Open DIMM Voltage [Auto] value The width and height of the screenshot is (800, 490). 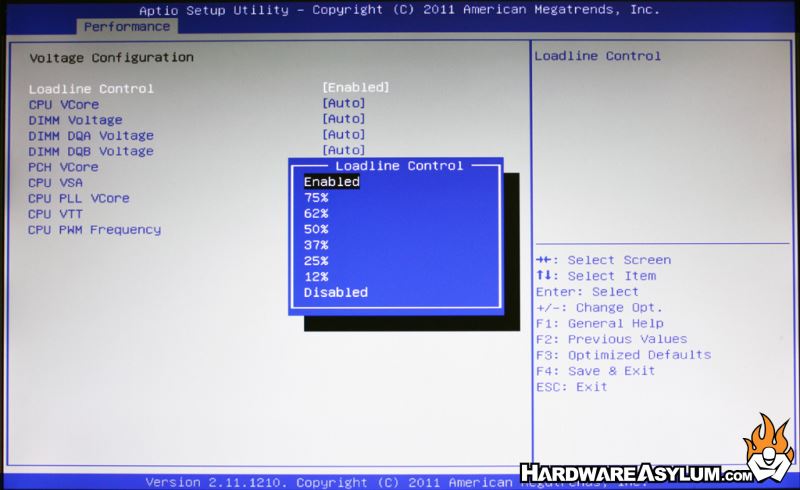[344, 119]
